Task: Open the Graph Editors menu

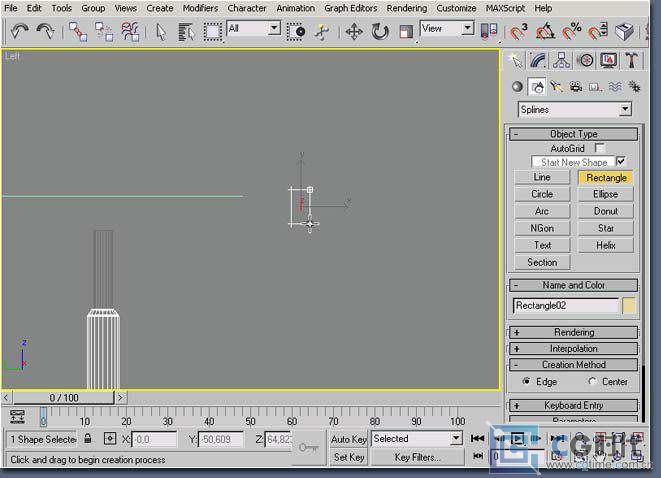Action: point(350,8)
